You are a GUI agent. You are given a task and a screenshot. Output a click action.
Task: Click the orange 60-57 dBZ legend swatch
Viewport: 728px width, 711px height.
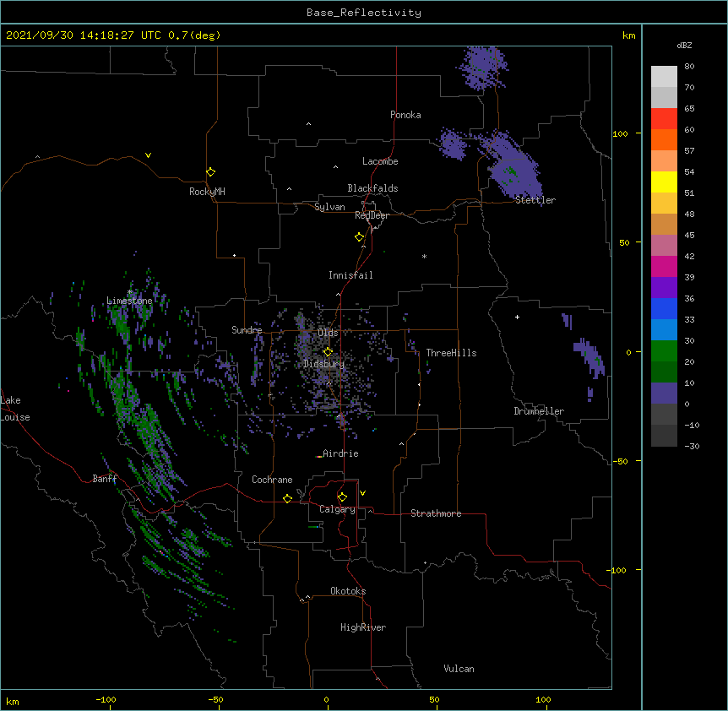tap(664, 139)
